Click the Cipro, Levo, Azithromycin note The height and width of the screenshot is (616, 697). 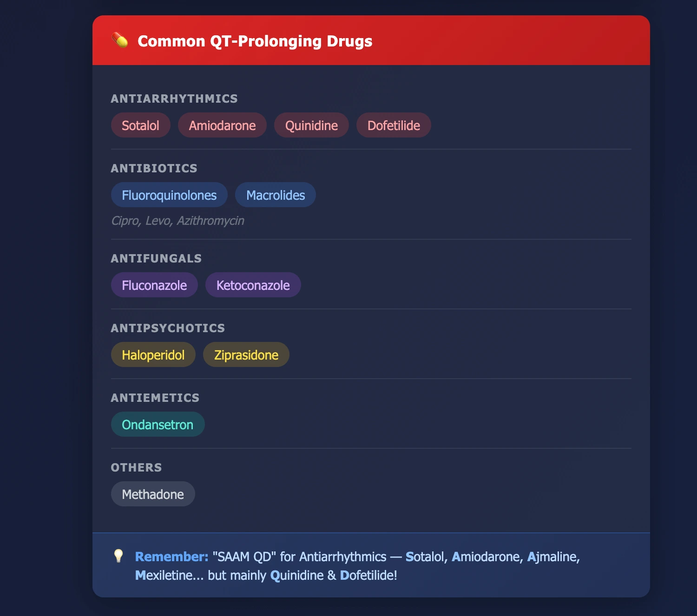click(178, 221)
